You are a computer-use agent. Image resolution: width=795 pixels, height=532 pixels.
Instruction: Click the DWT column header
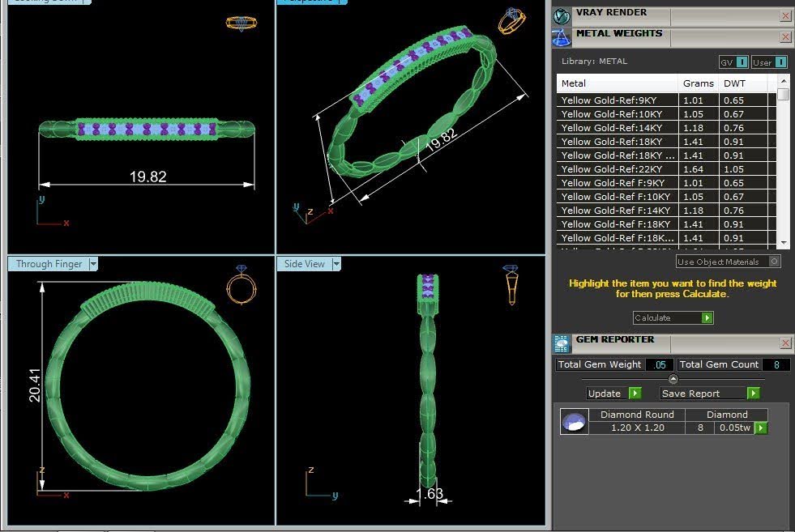pos(743,83)
